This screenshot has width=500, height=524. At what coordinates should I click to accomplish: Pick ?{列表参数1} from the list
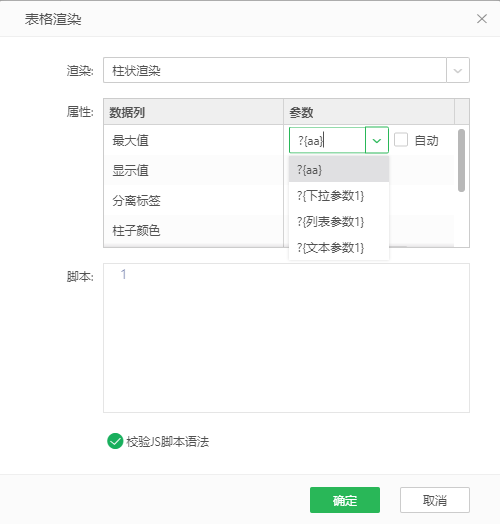339,222
